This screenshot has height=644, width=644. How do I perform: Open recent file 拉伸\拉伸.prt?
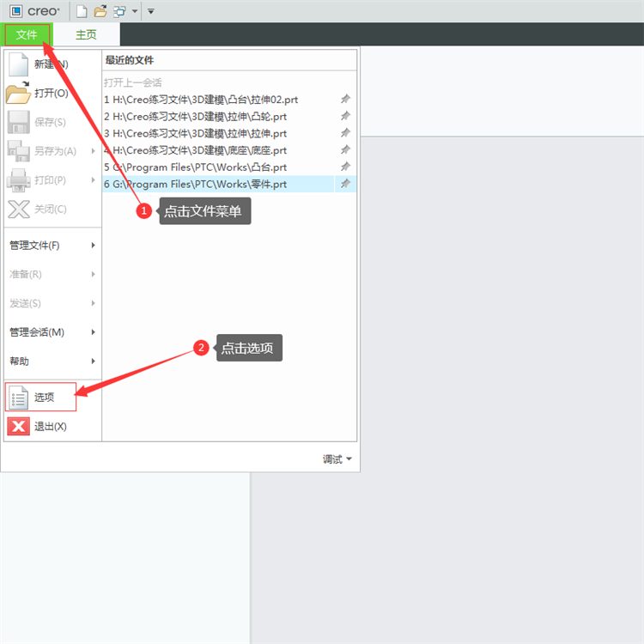pos(218,133)
